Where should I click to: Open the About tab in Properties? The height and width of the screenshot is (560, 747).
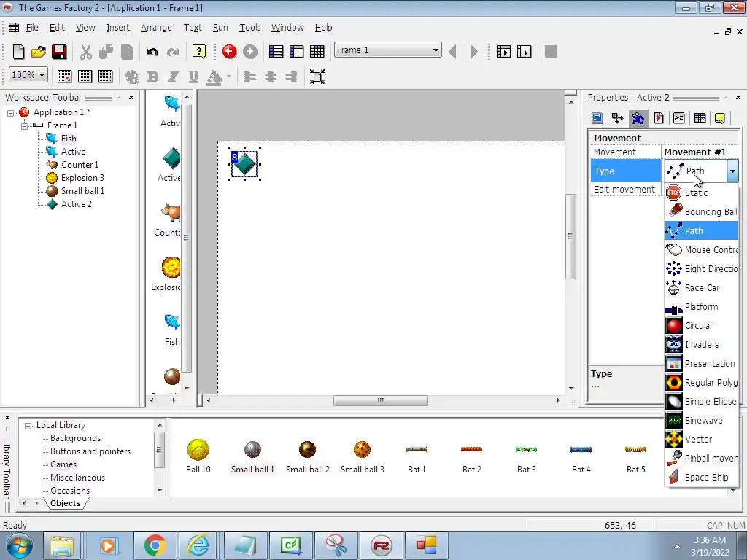click(720, 117)
